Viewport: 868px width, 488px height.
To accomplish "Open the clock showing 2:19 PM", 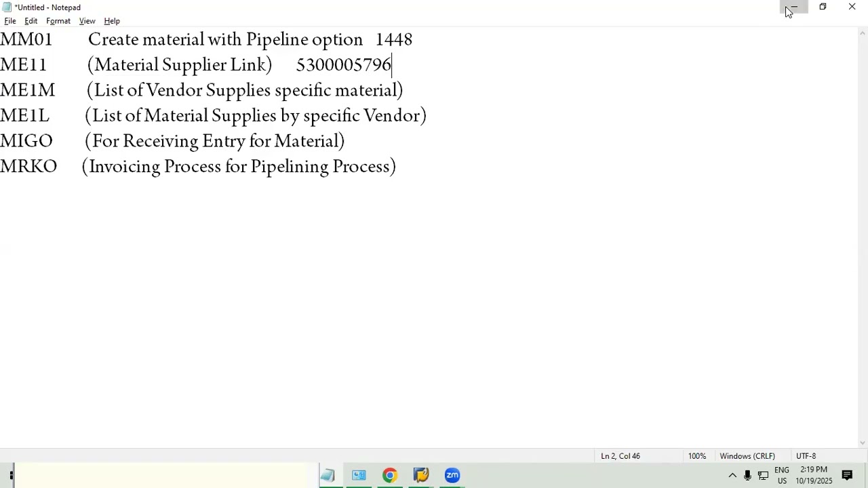I will pyautogui.click(x=814, y=475).
